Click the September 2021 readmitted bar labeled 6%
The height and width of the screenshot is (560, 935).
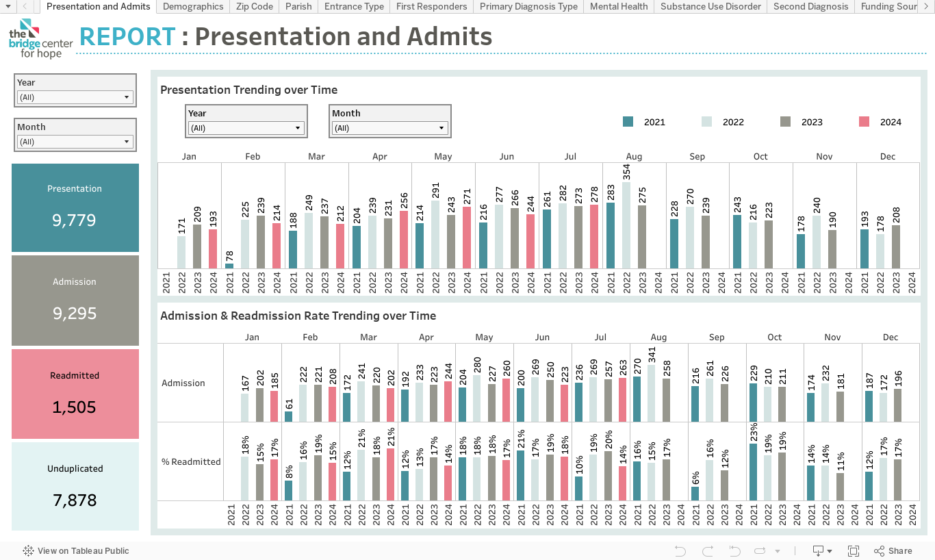tap(695, 494)
